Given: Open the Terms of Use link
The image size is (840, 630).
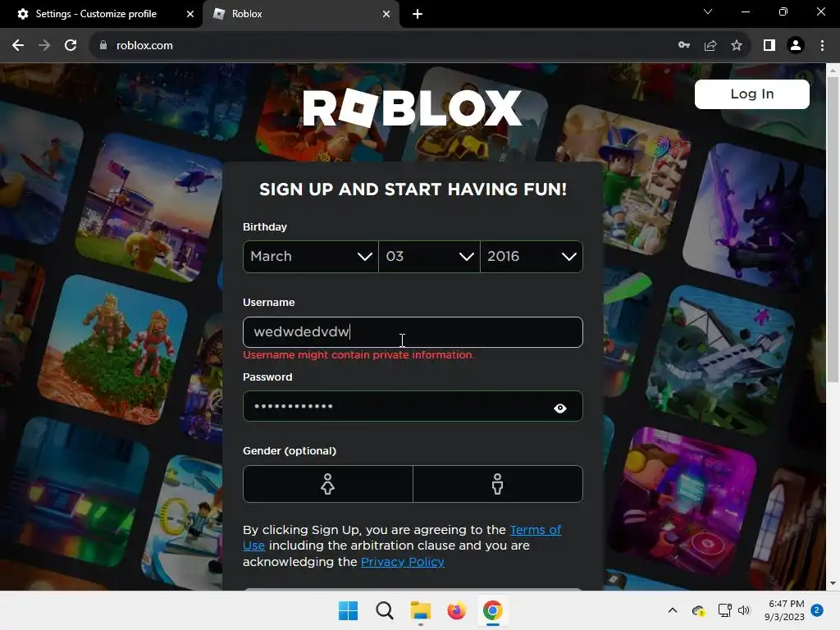Looking at the screenshot, I should (x=535, y=530).
